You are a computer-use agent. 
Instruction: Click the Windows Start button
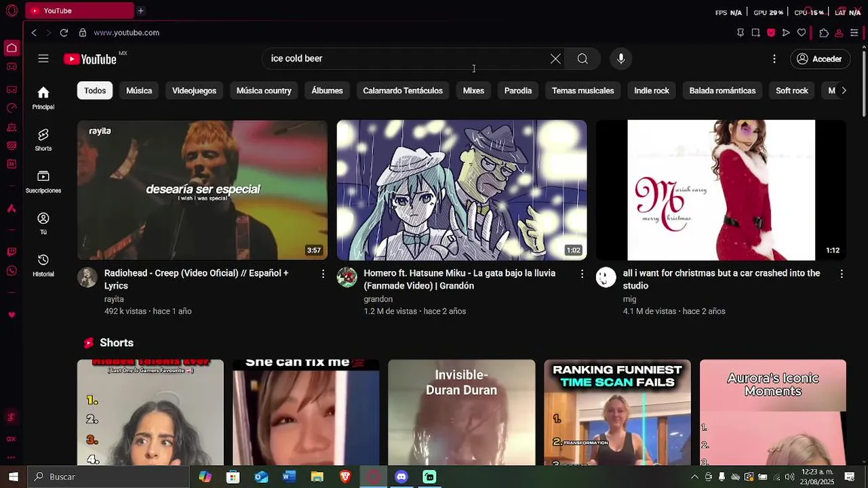click(x=13, y=476)
